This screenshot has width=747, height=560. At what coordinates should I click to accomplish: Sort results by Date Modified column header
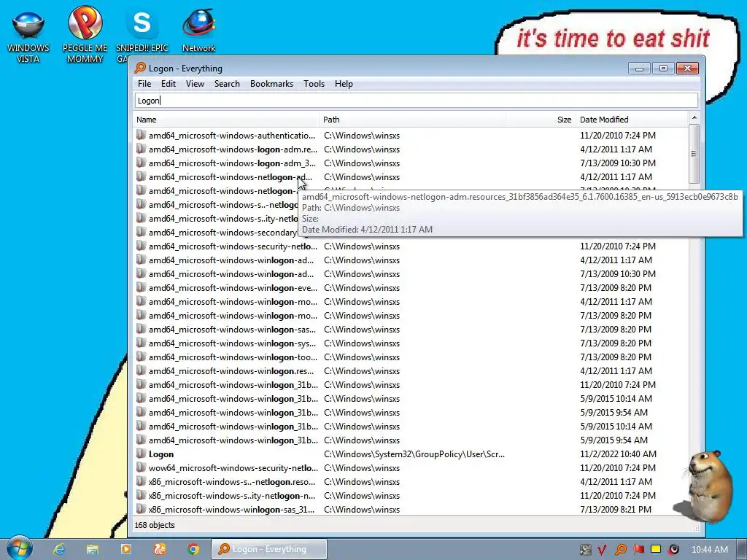[632, 120]
